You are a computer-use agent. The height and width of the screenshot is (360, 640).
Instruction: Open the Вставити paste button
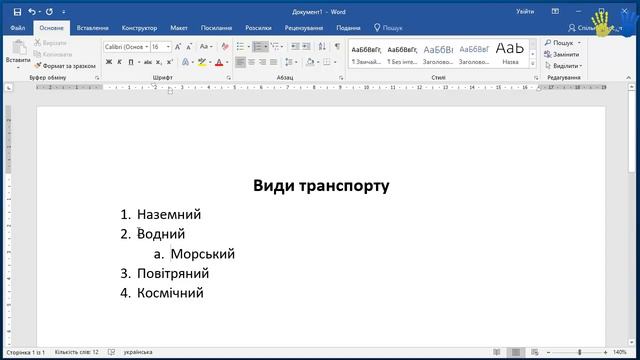click(x=18, y=53)
